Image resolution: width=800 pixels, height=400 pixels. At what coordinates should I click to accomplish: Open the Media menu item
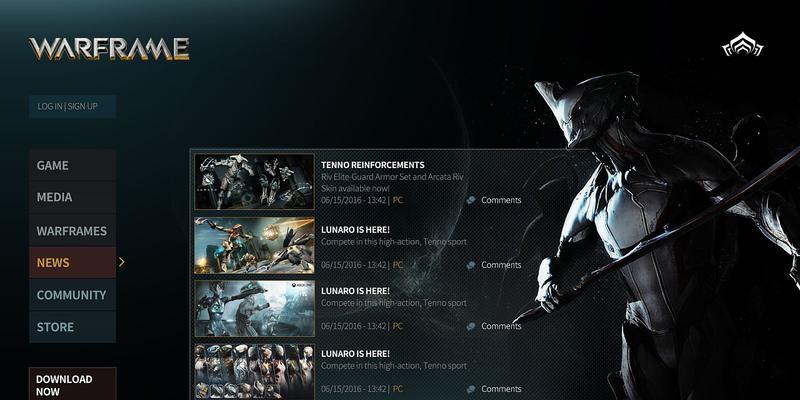(72, 197)
